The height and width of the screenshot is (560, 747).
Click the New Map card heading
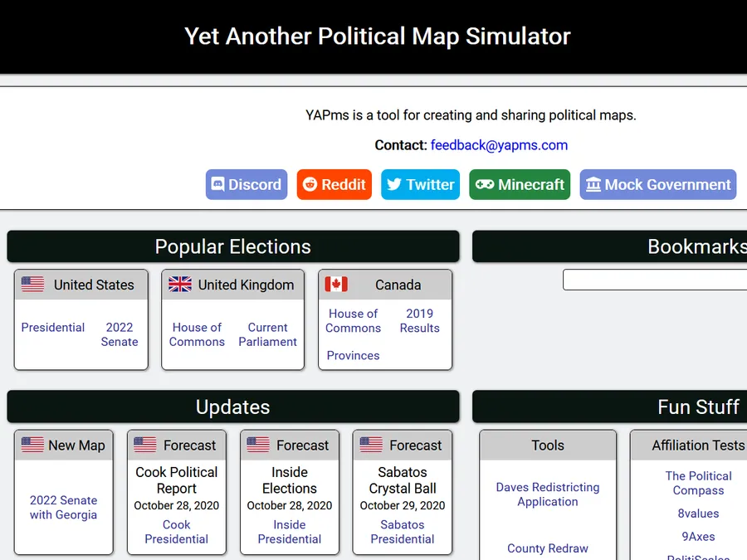[76, 446]
